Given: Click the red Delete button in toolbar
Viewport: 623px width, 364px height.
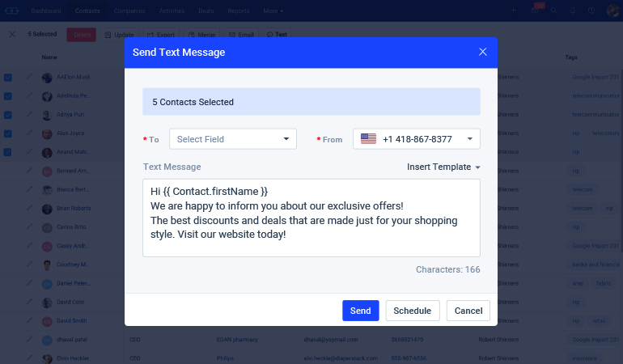Looking at the screenshot, I should [82, 35].
